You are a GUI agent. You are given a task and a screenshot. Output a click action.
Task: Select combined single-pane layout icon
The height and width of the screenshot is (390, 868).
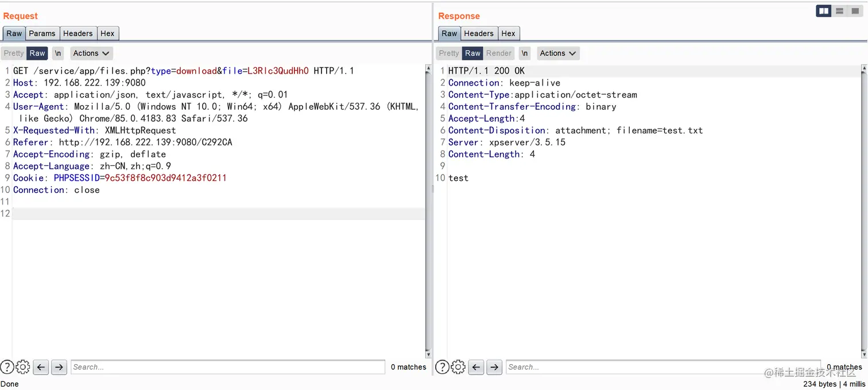click(855, 11)
